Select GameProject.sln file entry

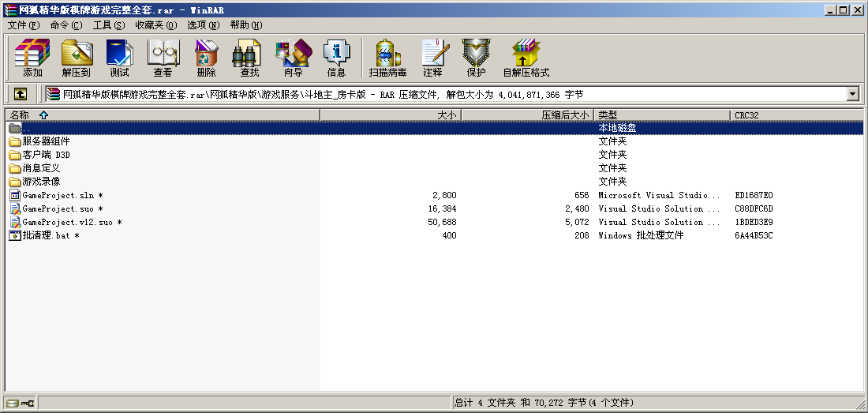(x=59, y=195)
